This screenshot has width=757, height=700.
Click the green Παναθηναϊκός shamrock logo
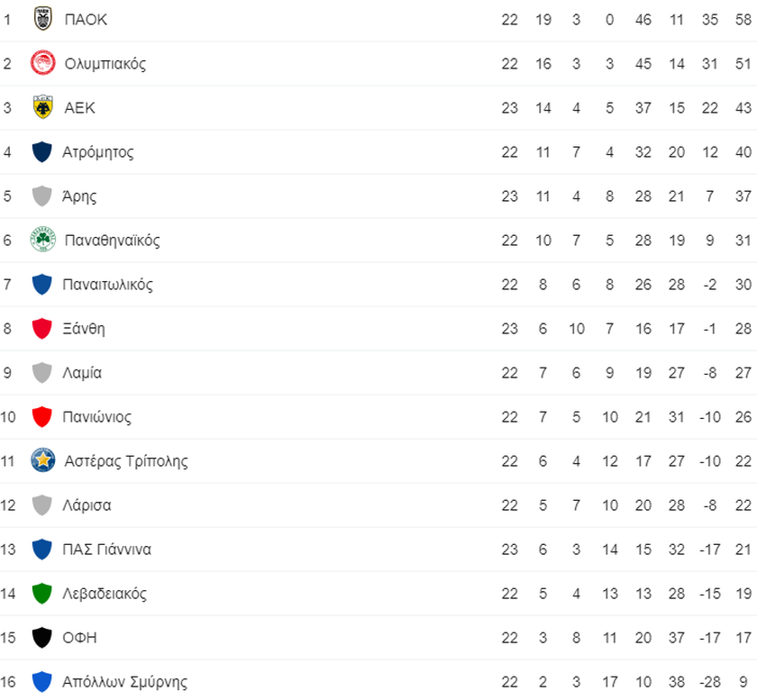(x=42, y=240)
